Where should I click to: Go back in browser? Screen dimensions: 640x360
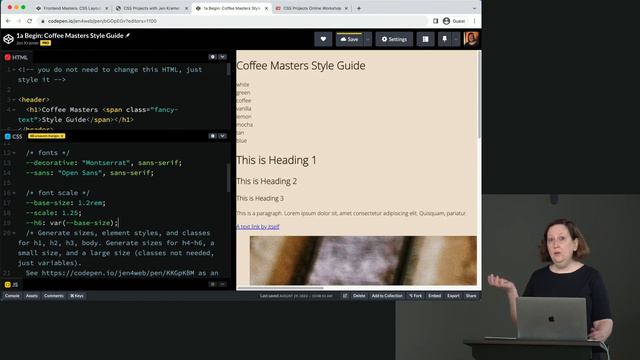click(8, 21)
